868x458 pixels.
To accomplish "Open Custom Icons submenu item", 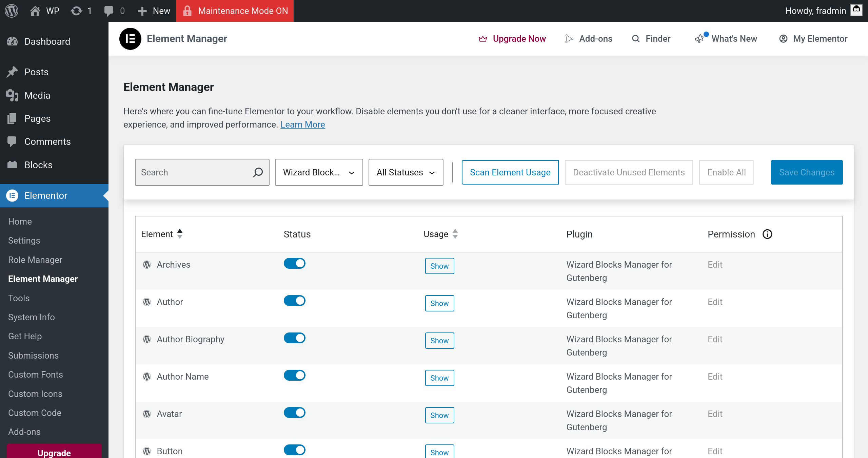I will click(35, 394).
